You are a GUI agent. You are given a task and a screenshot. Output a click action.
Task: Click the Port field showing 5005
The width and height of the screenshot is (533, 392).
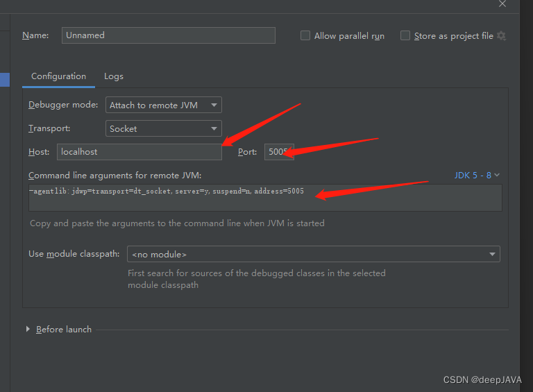279,152
